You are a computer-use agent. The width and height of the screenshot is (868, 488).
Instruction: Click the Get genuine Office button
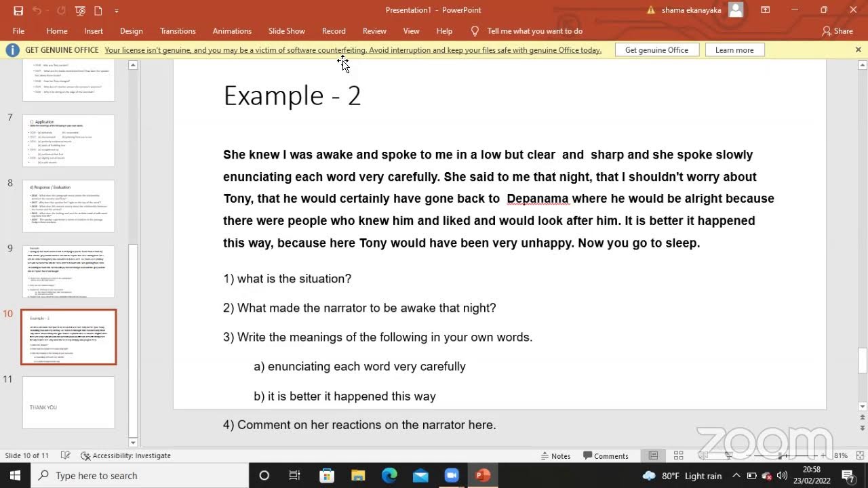pyautogui.click(x=656, y=50)
